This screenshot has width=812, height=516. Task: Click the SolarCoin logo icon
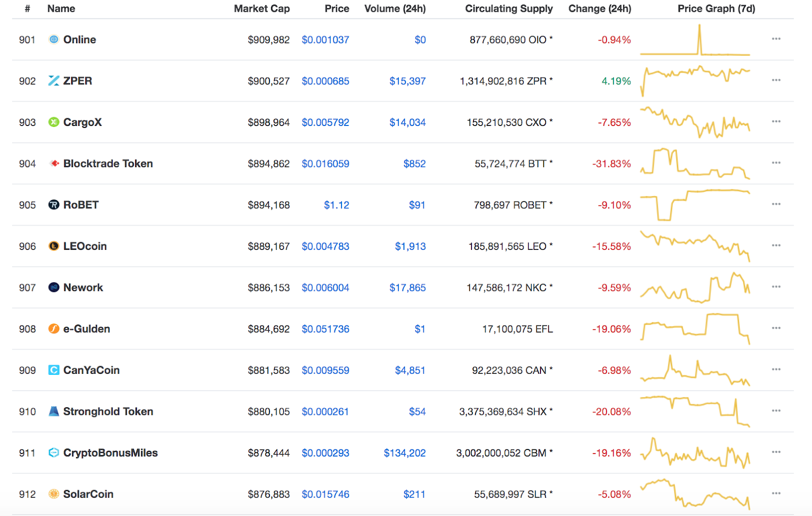[x=54, y=494]
